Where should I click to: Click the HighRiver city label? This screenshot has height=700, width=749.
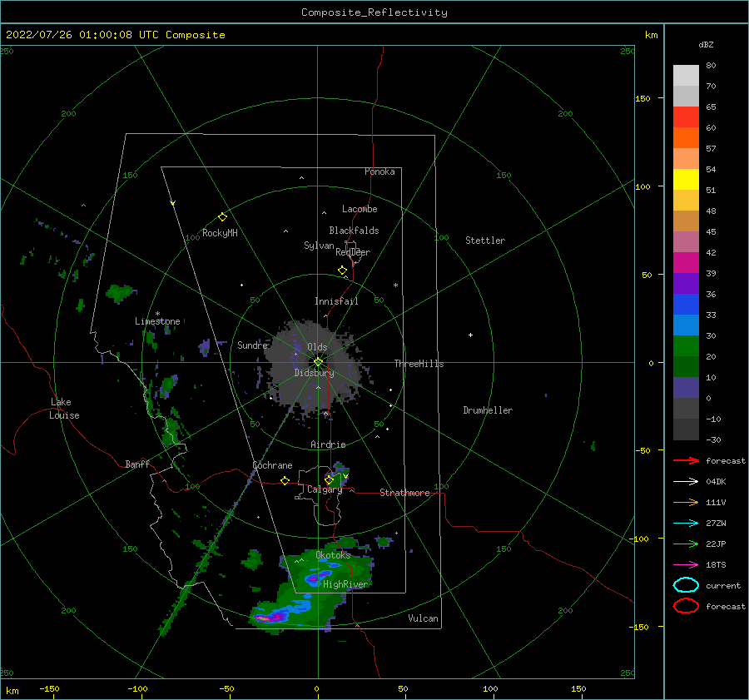coord(345,584)
